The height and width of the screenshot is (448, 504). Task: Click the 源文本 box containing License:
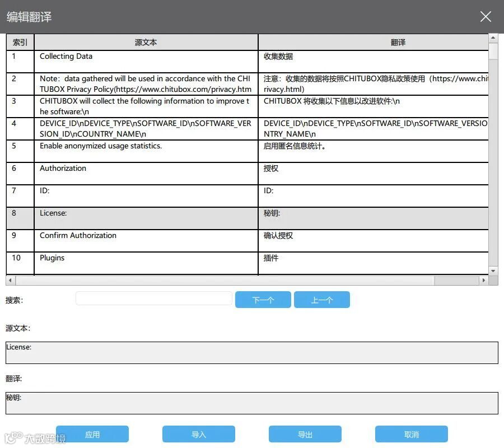(x=252, y=353)
